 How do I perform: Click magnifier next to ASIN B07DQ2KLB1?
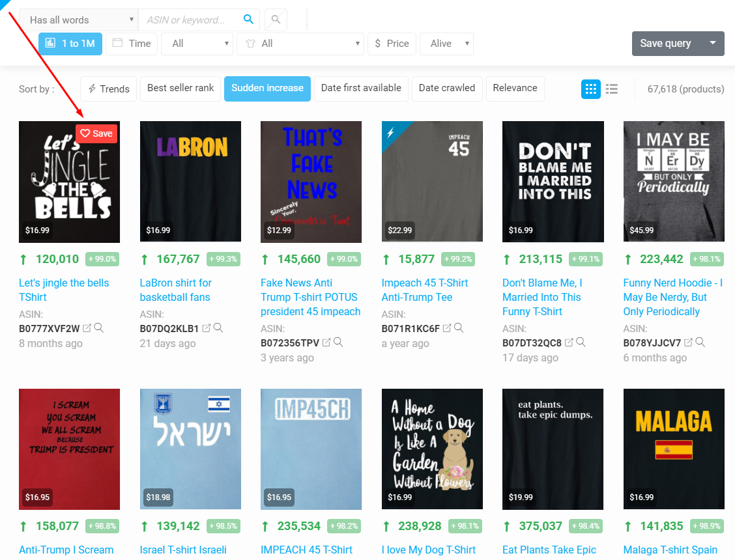point(218,328)
